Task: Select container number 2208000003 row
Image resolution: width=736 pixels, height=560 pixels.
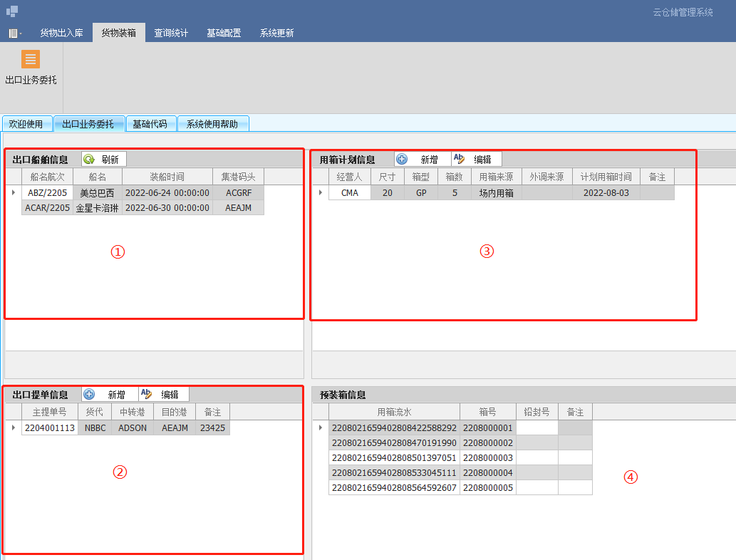Action: coord(487,457)
